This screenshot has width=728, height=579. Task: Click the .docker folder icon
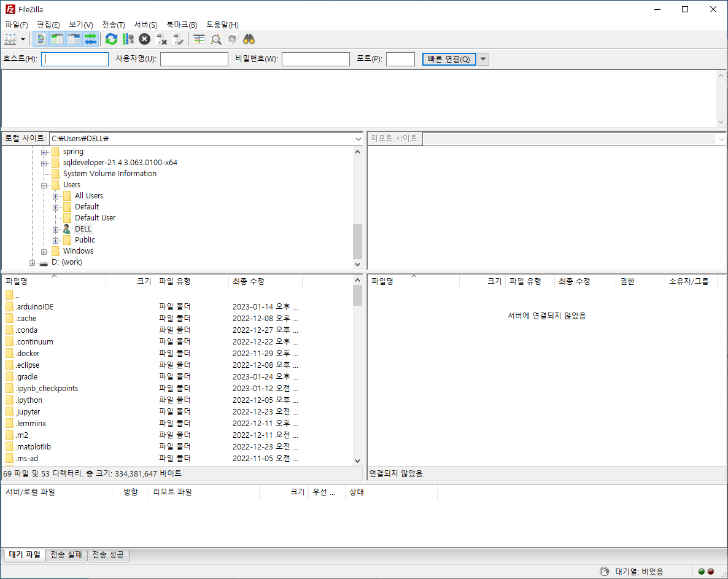(x=9, y=353)
